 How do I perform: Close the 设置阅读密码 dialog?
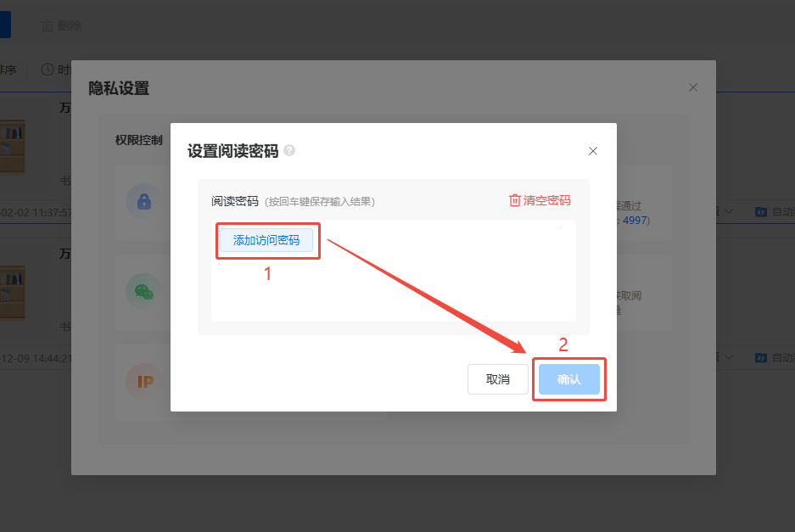point(593,151)
